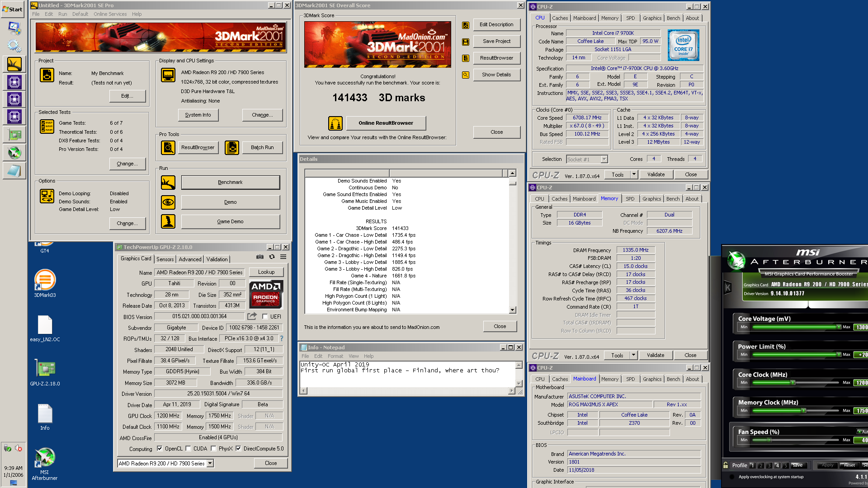The height and width of the screenshot is (488, 868).
Task: Click the icon beside the Benchmark run button
Action: (168, 183)
